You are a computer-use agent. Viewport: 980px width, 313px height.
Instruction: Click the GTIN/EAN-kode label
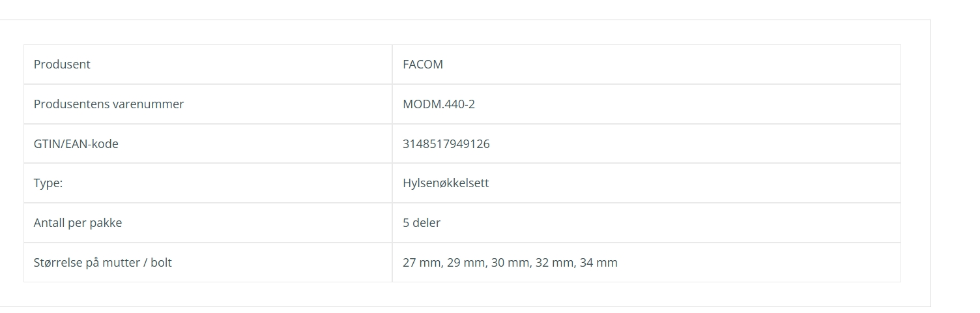click(x=76, y=144)
